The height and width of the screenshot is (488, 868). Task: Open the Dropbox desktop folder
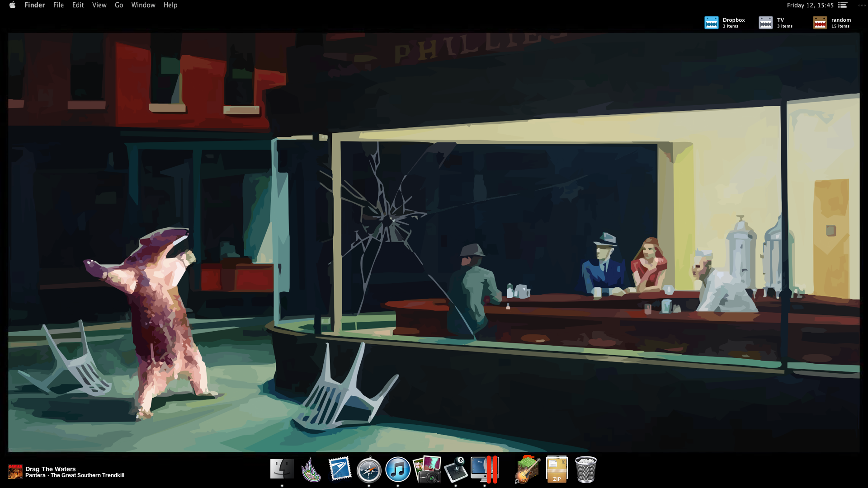(x=711, y=23)
